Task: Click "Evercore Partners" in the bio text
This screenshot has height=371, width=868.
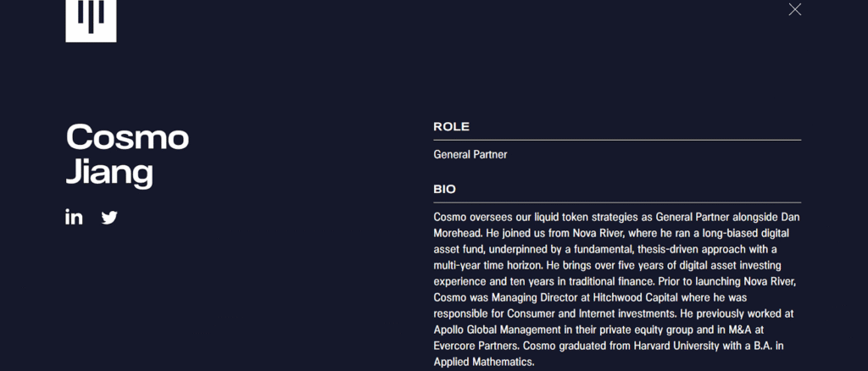Action: tap(476, 346)
